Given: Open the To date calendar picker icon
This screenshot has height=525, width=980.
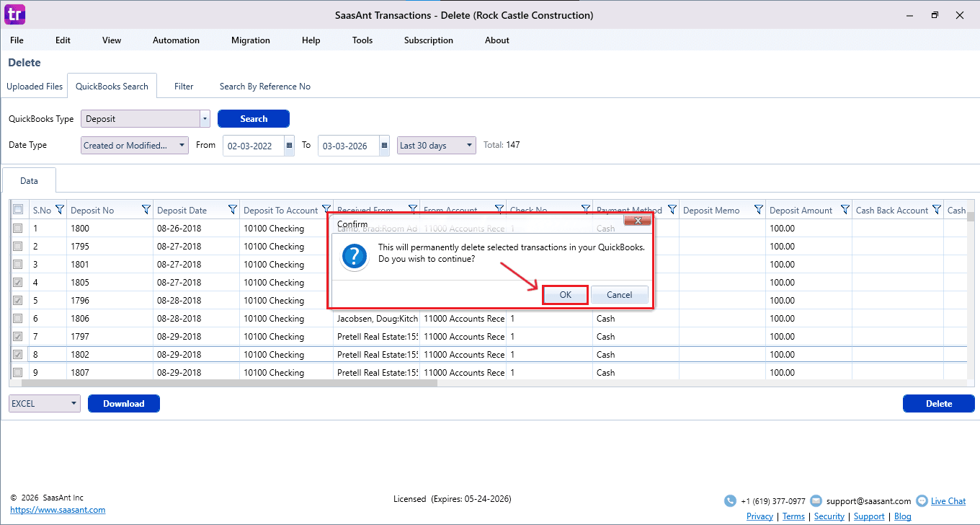Looking at the screenshot, I should (x=384, y=145).
